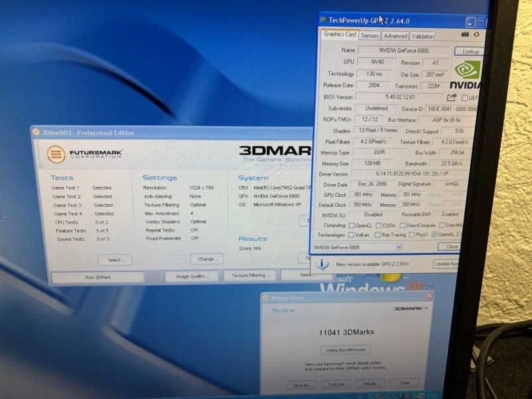This screenshot has width=532, height=399.
Task: Click the Game Test 1 Selected text
Action: coord(102,188)
